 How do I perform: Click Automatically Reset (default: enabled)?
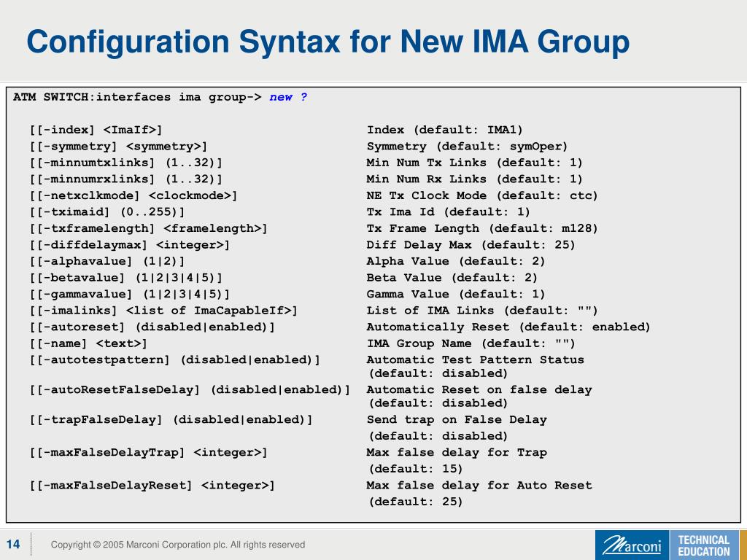point(508,327)
